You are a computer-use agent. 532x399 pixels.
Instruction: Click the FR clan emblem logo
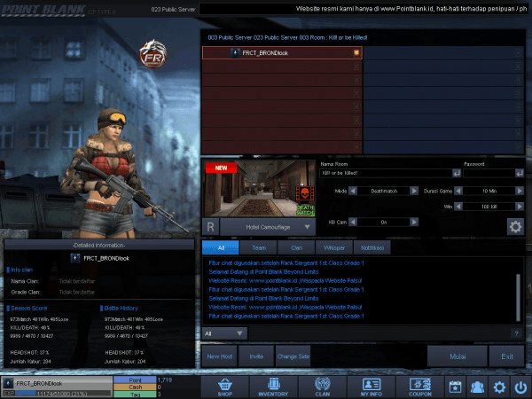153,54
